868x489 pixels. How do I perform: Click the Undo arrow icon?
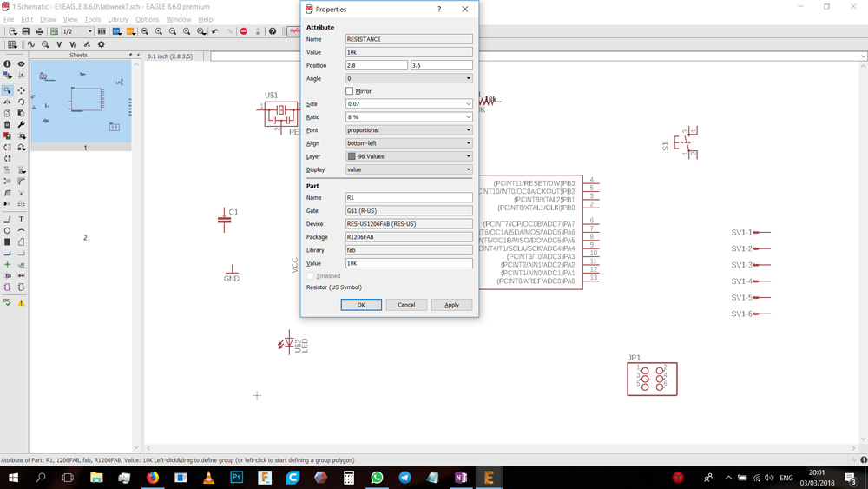point(214,31)
